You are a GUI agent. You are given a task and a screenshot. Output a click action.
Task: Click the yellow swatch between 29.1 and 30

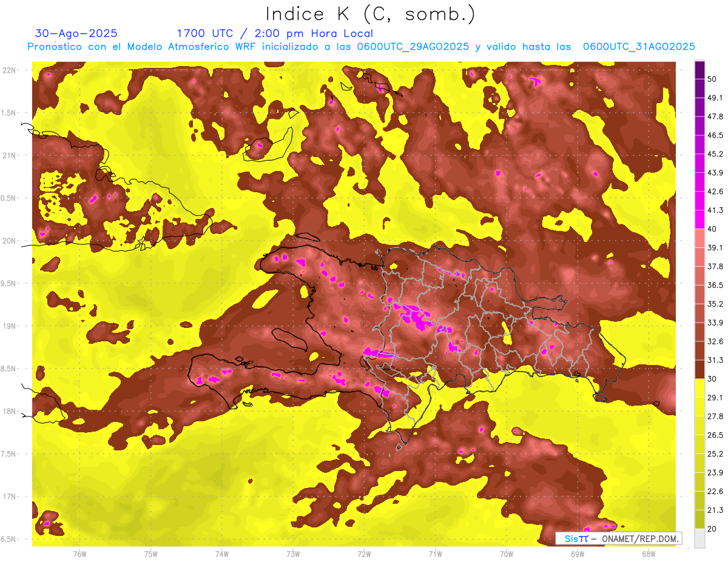[x=699, y=387]
